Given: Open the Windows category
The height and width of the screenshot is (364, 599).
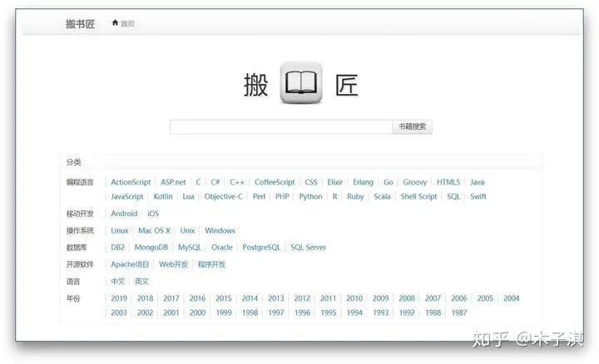Looking at the screenshot, I should tap(220, 230).
